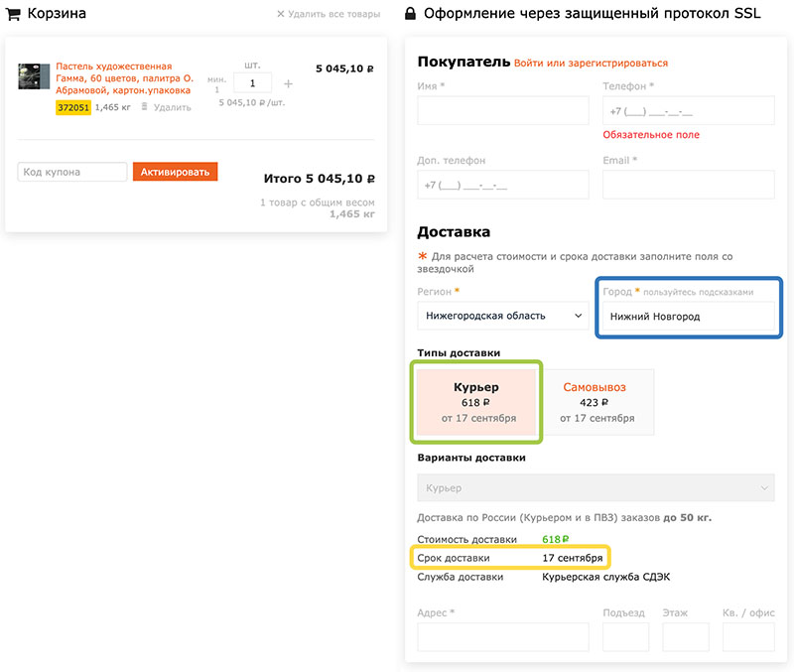Click the trash icon next to Удалить
The height and width of the screenshot is (672, 794).
(x=144, y=107)
